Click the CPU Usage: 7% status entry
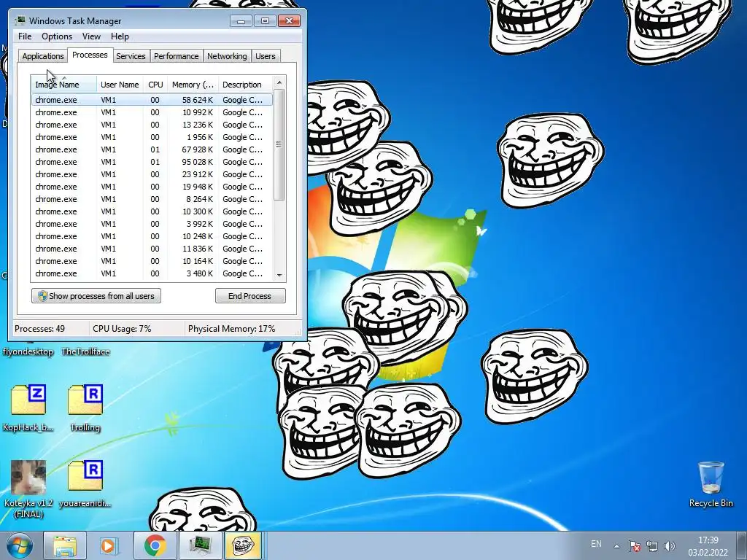Screen dimensions: 747x560 122,329
